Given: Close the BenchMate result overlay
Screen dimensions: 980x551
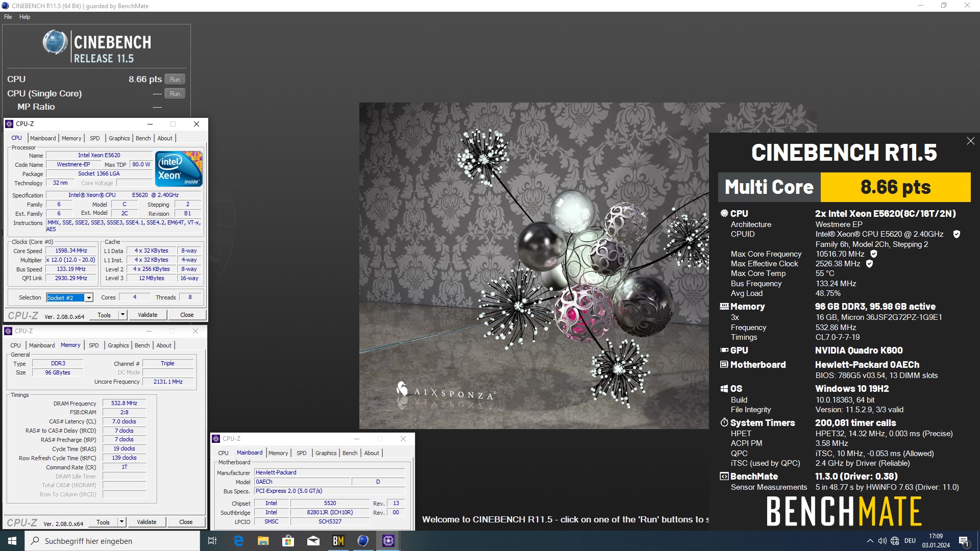Looking at the screenshot, I should (970, 141).
